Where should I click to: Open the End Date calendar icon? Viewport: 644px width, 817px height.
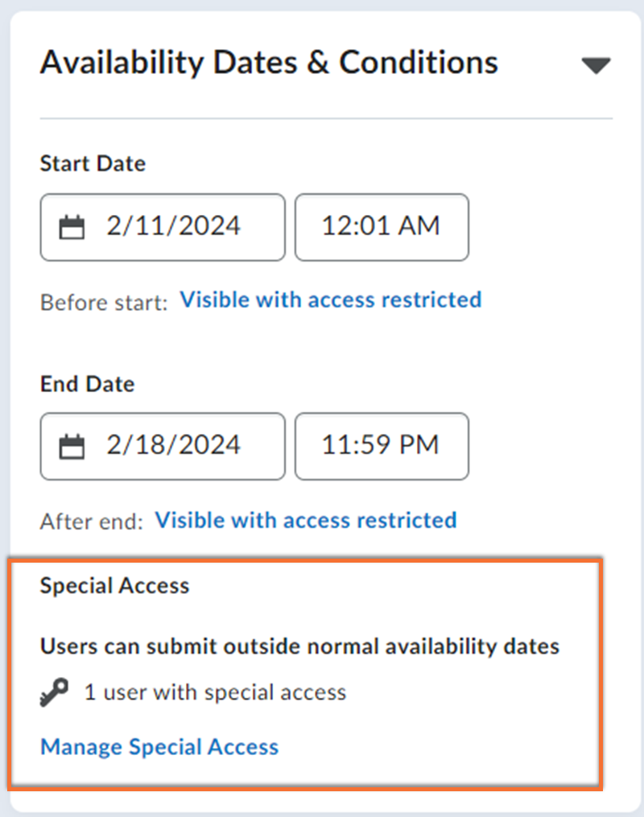coord(72,447)
